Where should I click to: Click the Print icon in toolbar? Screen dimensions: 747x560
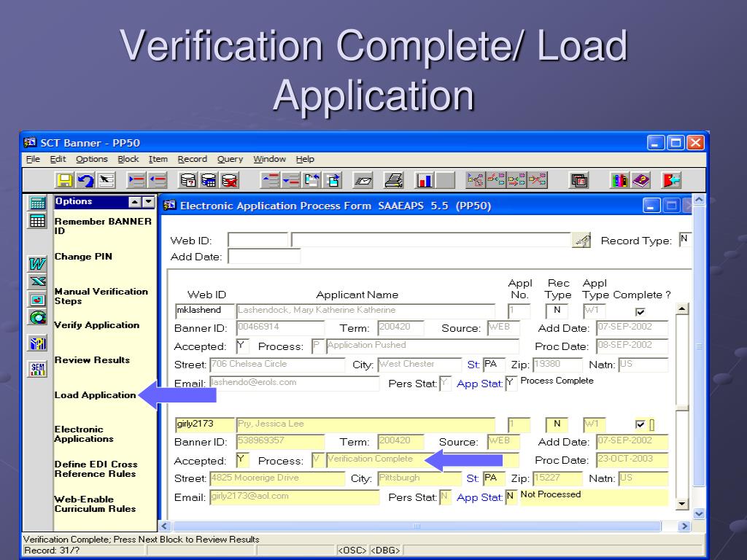coord(394,181)
